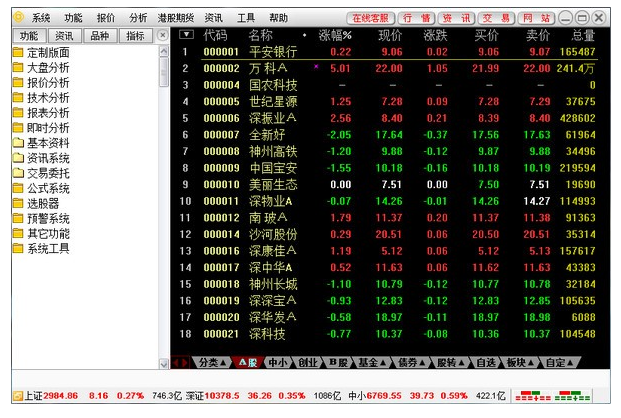Open the 选股器 folder icon
The width and height of the screenshot is (621, 418).
tap(18, 203)
